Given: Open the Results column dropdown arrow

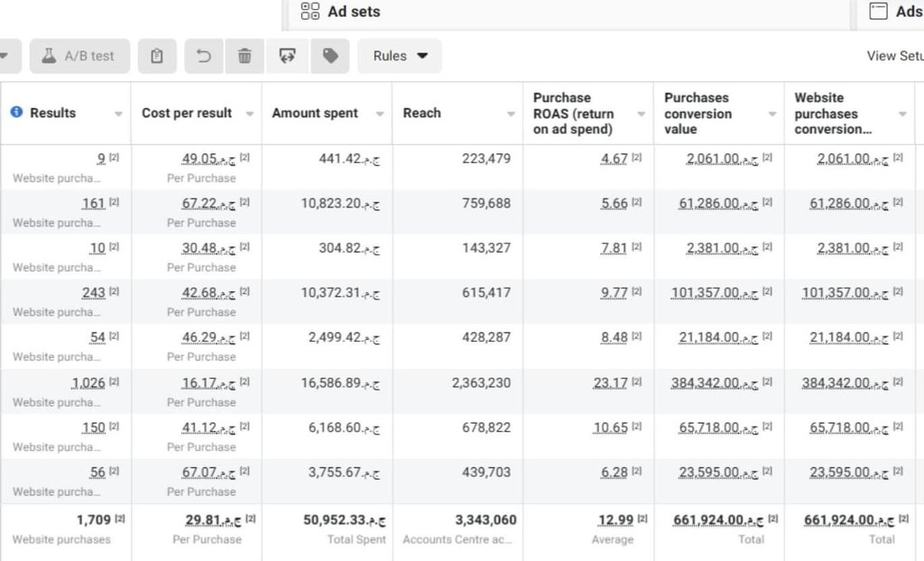Looking at the screenshot, I should point(118,114).
